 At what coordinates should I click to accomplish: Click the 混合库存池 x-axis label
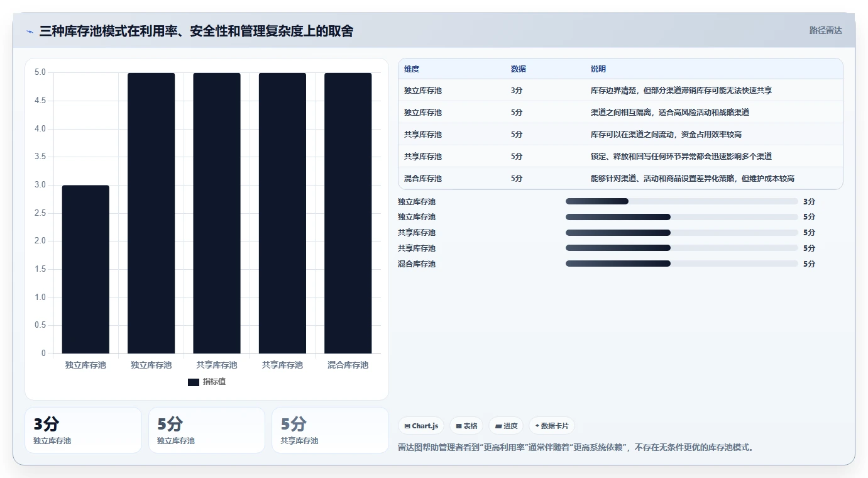coord(348,365)
